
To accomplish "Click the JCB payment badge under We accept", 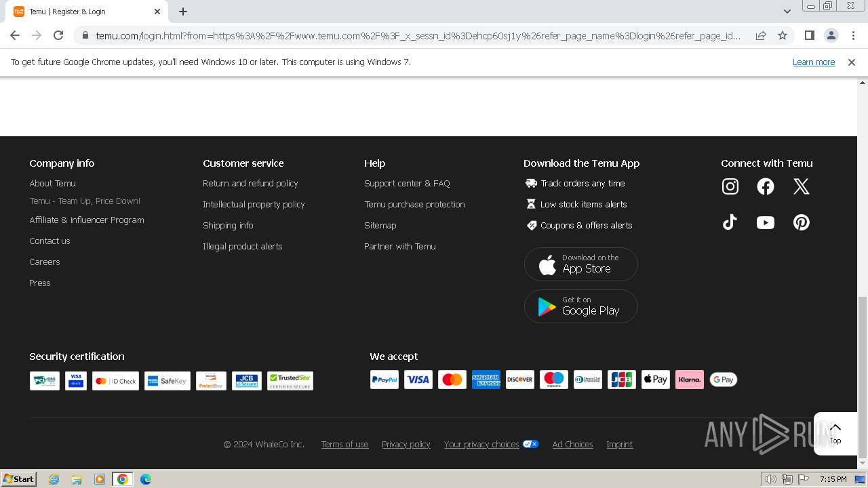I will [622, 380].
